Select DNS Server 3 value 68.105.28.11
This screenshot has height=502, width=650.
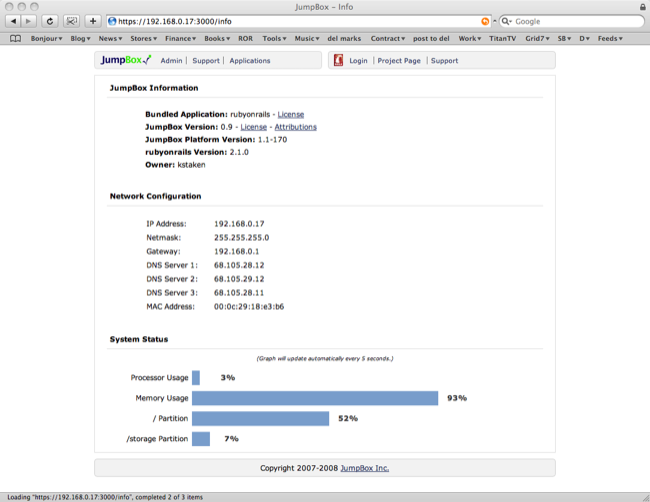(x=239, y=293)
